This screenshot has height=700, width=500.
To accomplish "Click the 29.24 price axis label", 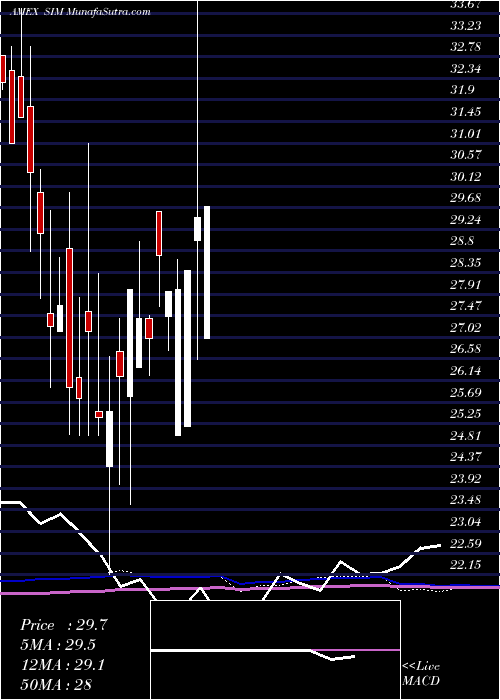I will coord(466,220).
